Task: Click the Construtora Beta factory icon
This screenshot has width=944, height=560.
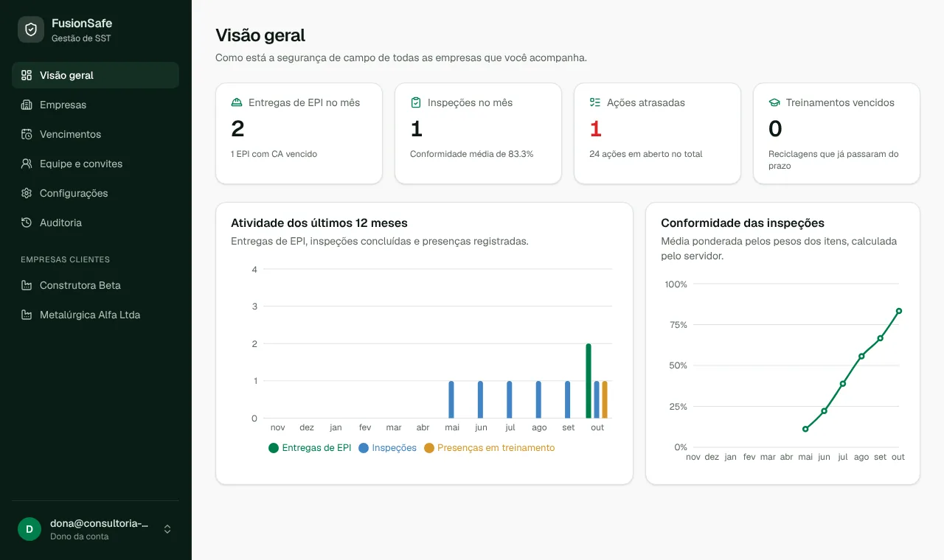Action: click(27, 285)
